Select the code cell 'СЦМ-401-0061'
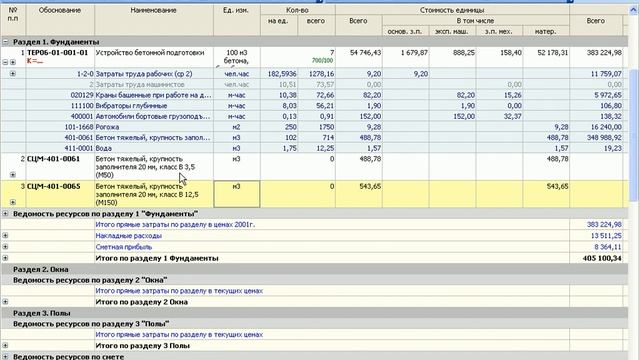 tap(53, 159)
